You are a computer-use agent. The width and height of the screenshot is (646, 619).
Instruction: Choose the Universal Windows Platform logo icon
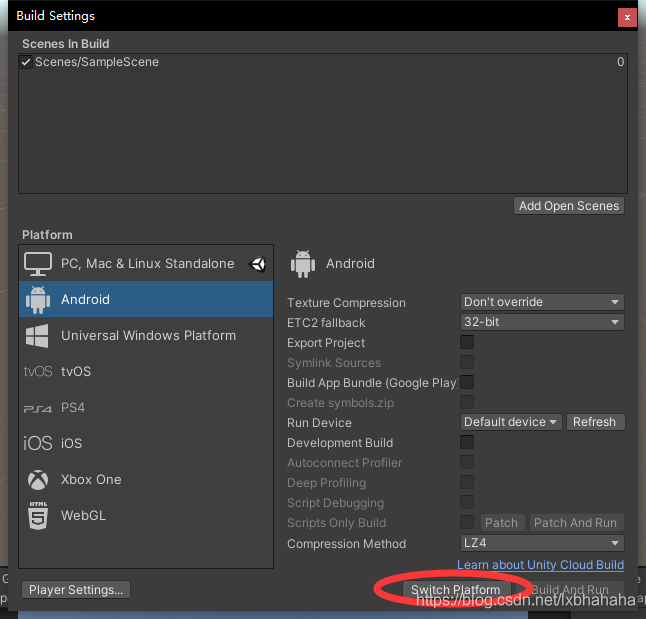click(x=37, y=336)
